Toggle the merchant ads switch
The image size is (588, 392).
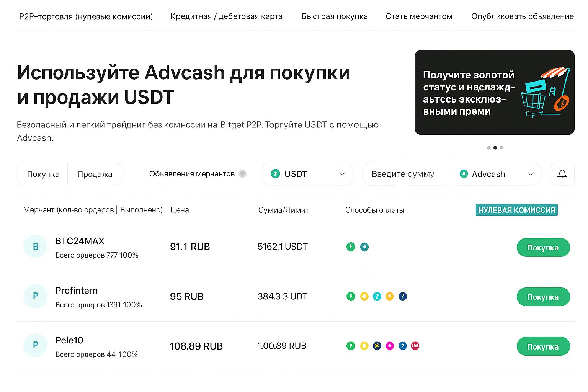[242, 174]
